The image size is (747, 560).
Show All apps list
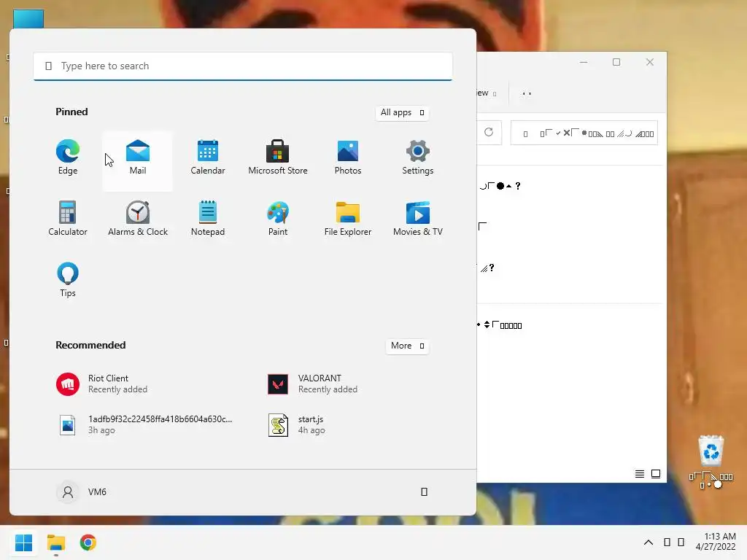[402, 112]
